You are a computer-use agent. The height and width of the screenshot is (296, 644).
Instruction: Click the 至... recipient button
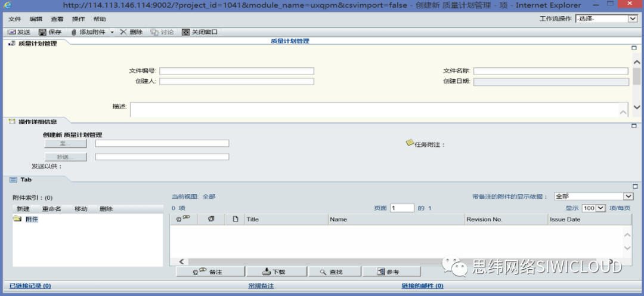[x=66, y=143]
